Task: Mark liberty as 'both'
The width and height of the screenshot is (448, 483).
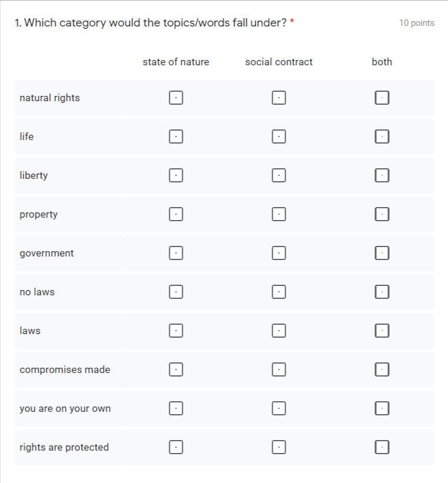Action: [x=382, y=175]
